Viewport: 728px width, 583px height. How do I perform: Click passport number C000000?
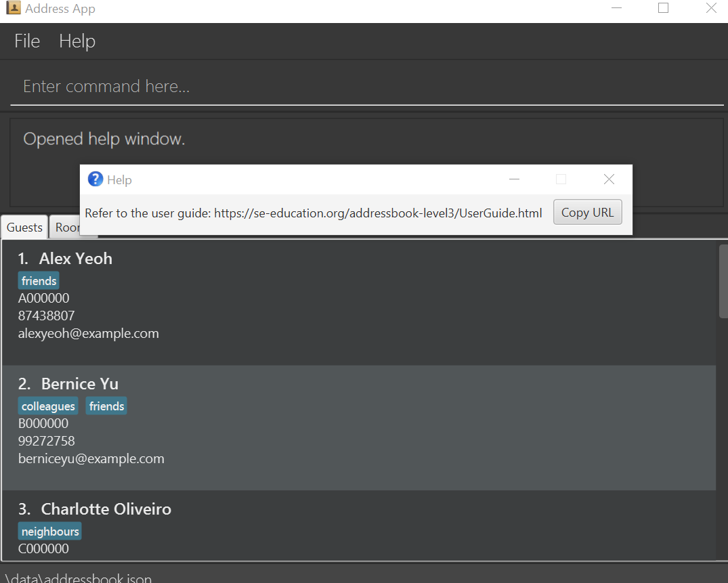pyautogui.click(x=43, y=548)
